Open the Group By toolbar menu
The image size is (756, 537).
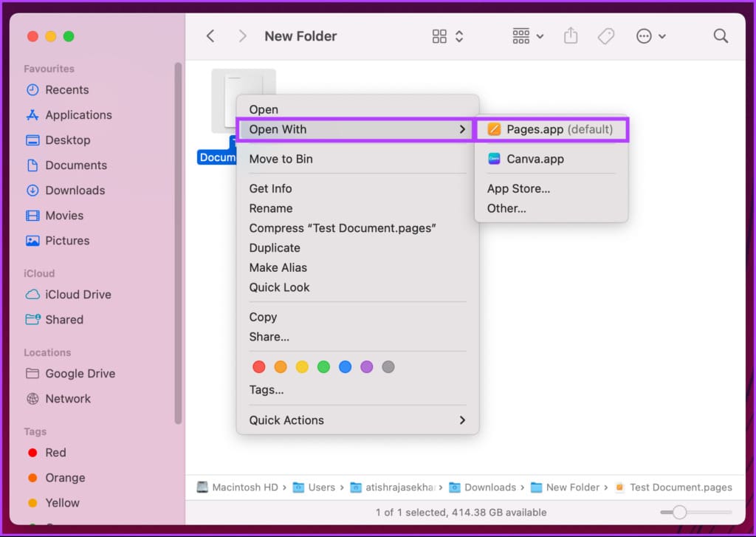[x=527, y=36]
